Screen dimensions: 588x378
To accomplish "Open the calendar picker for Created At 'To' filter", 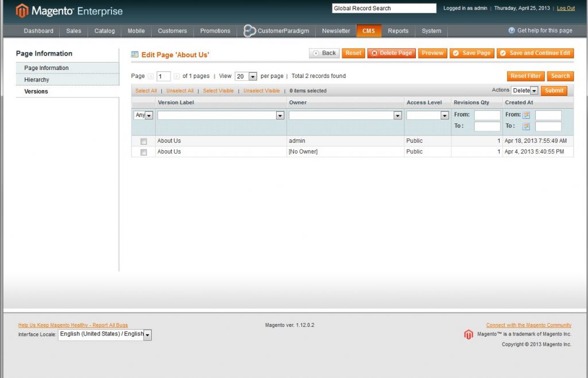I will click(526, 126).
